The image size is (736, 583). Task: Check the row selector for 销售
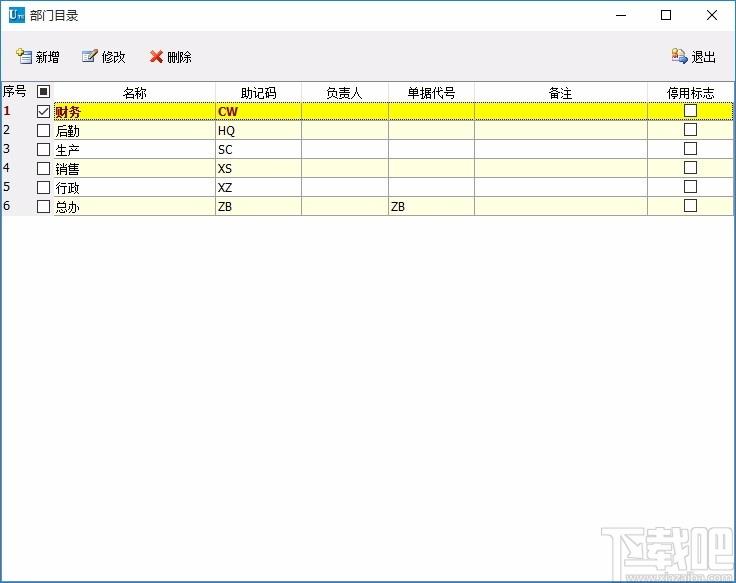pos(43,169)
